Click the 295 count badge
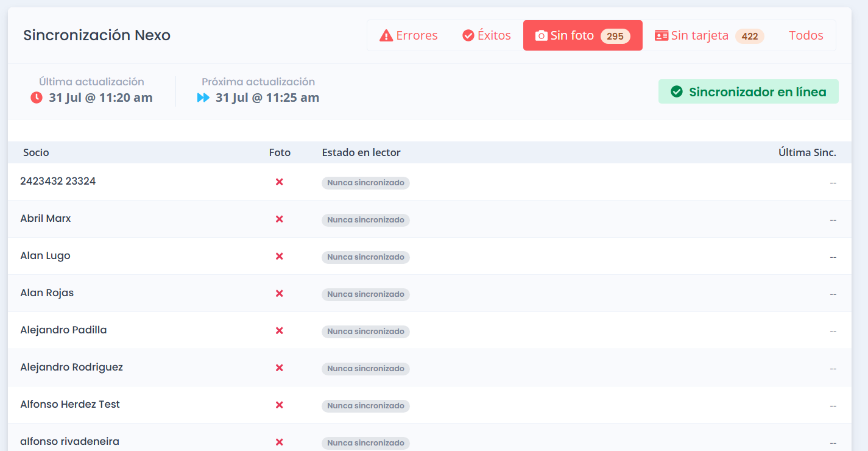The height and width of the screenshot is (451, 868). (x=615, y=36)
